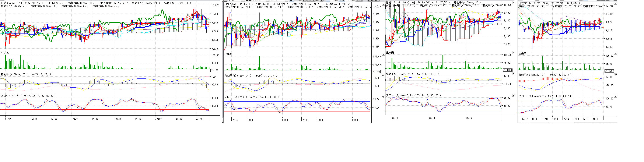The width and height of the screenshot is (644, 162).
Task: Click the ×1000 scale box on 60-minute chart
Action: click(609, 71)
